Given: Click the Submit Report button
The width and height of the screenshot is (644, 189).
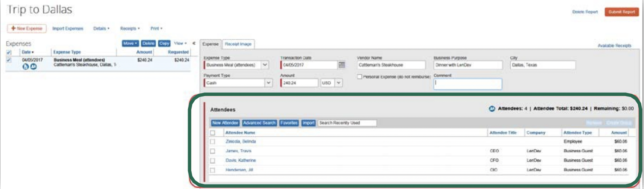Looking at the screenshot, I should point(621,12).
